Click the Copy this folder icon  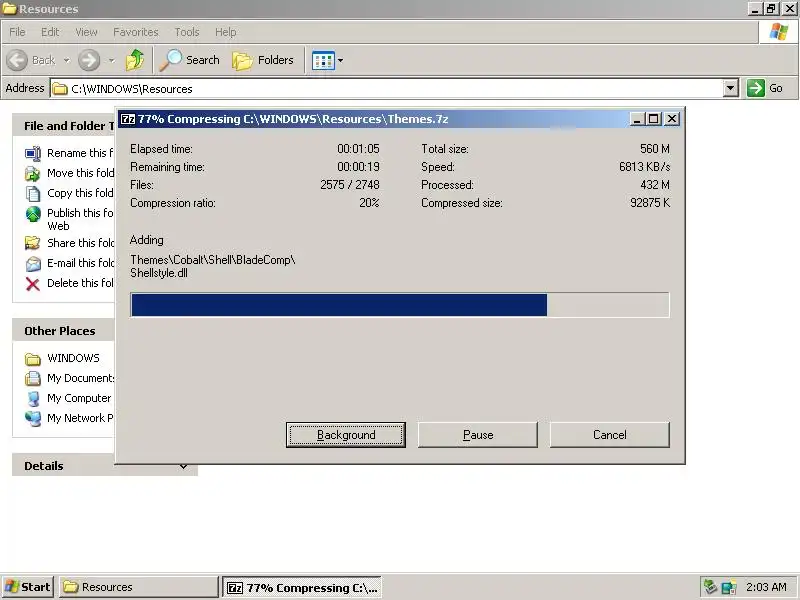(33, 193)
